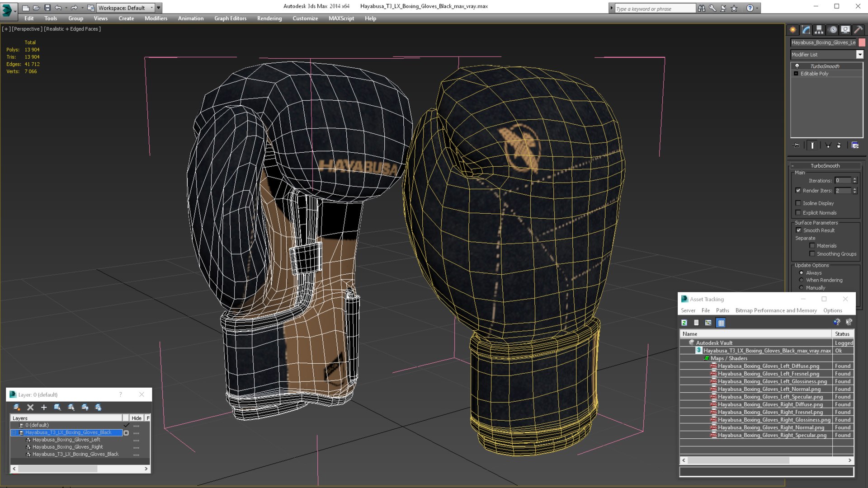Click the Status Log icon in Asset Tracking
This screenshot has width=868, height=488.
(x=696, y=323)
